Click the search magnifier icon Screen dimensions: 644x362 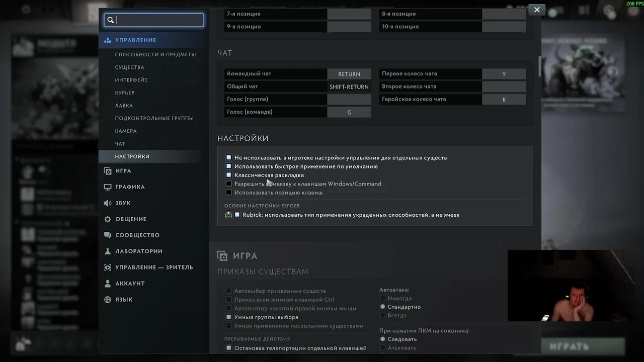111,20
